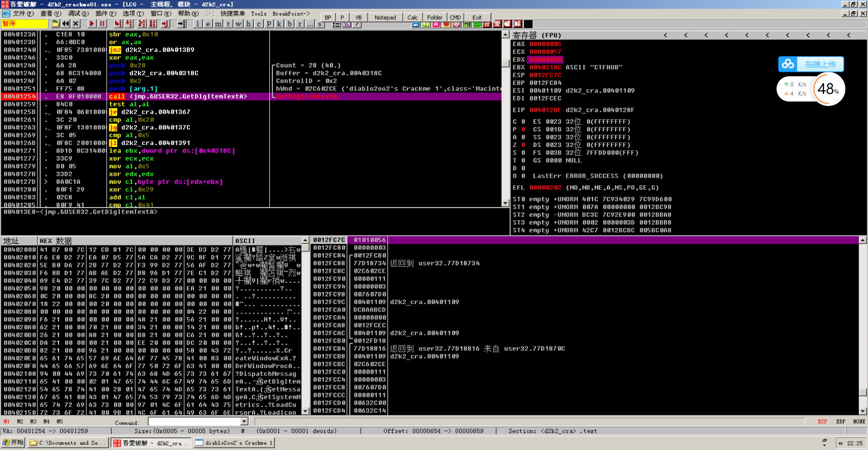Open the Command input dropdown arrow
This screenshot has height=450, width=868.
pyautogui.click(x=245, y=422)
